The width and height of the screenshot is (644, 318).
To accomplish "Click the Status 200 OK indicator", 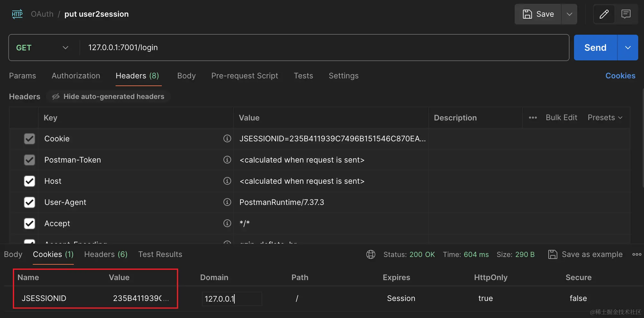I will (409, 254).
